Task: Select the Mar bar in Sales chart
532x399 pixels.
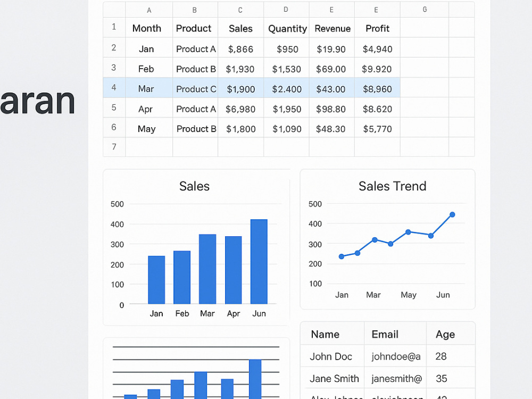Action: pos(207,269)
